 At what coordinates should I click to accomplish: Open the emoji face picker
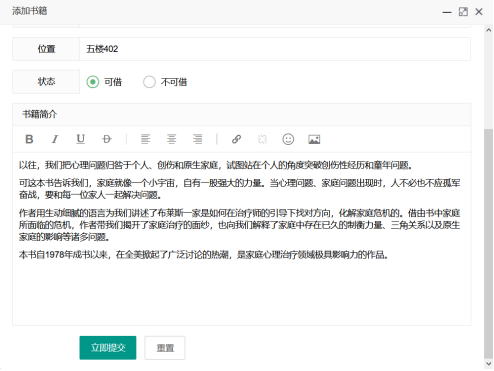pos(288,139)
